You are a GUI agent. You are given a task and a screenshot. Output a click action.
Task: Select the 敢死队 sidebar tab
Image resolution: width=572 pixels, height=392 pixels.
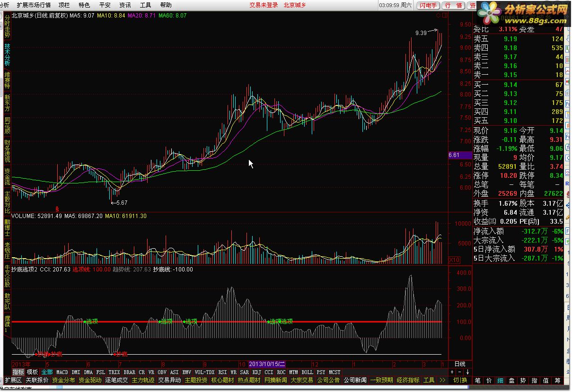coord(7,301)
